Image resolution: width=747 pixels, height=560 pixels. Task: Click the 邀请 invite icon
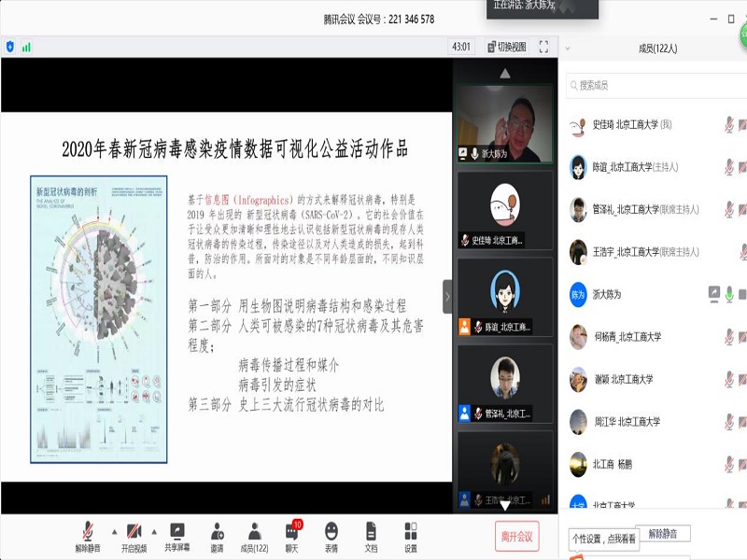point(217,536)
